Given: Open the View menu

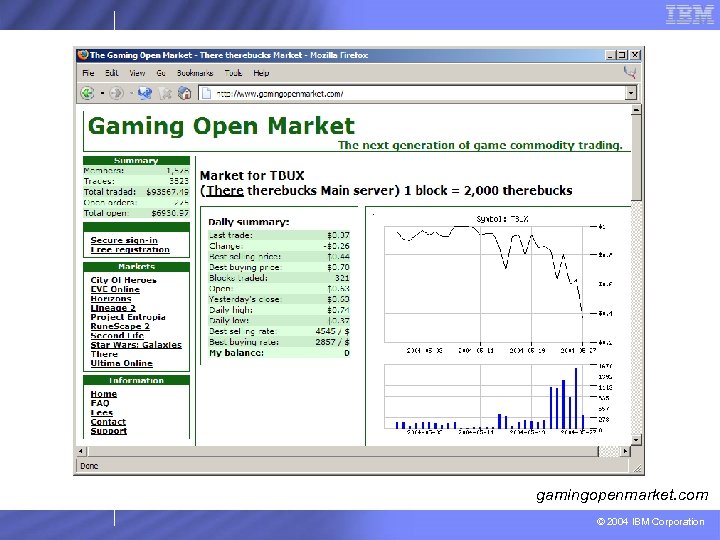Looking at the screenshot, I should [x=137, y=73].
